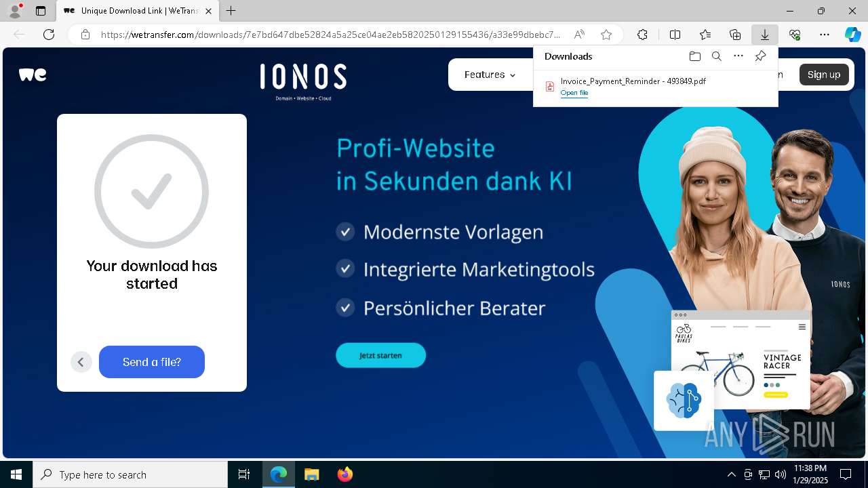This screenshot has height=488, width=868.
Task: Click the Jetzt starten ad button
Action: pyautogui.click(x=380, y=355)
